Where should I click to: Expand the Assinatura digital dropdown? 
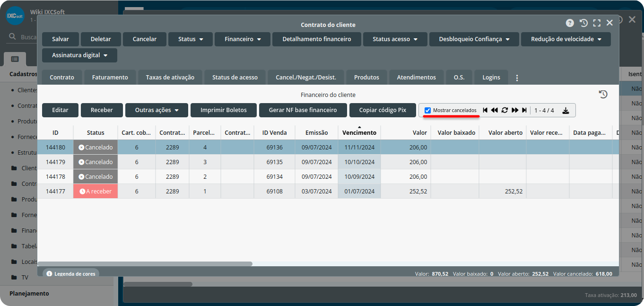point(79,55)
